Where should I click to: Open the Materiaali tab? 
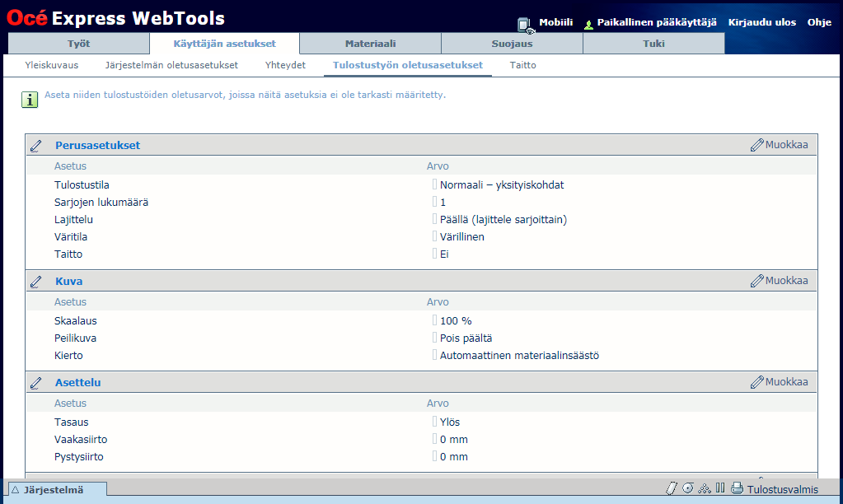pyautogui.click(x=370, y=44)
